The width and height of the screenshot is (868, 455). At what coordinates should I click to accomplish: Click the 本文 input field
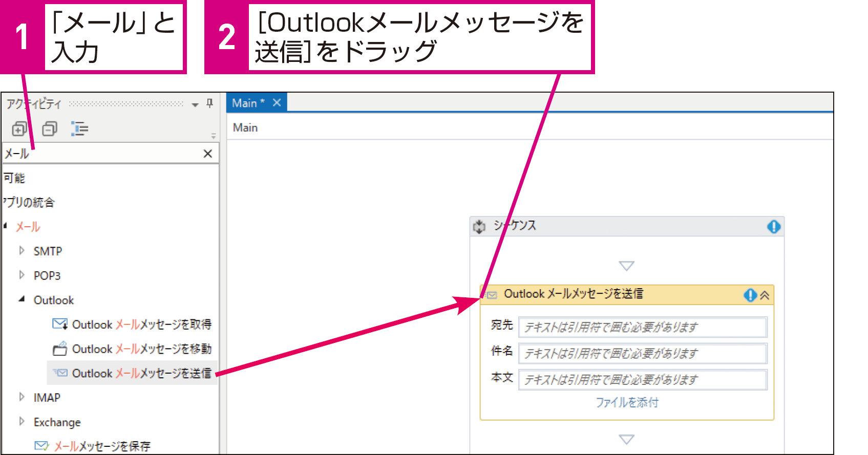coord(643,380)
